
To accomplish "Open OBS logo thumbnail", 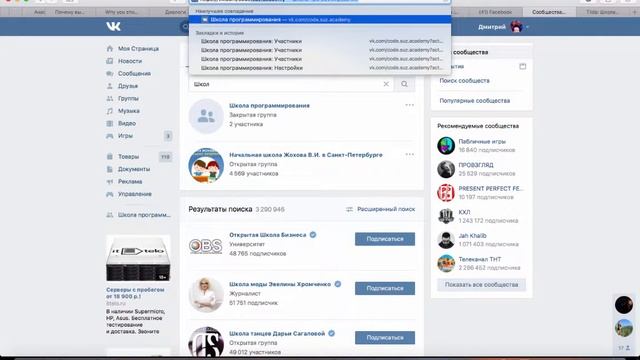I will [x=206, y=245].
